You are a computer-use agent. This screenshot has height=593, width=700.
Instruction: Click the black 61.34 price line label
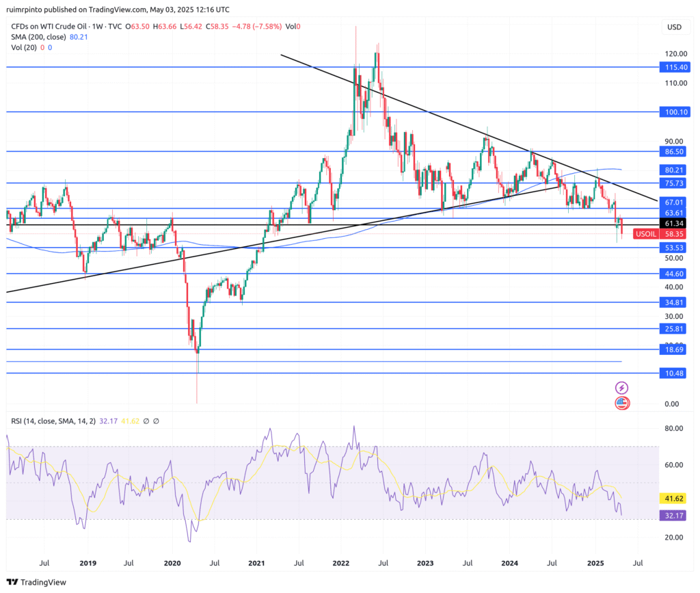pyautogui.click(x=674, y=224)
